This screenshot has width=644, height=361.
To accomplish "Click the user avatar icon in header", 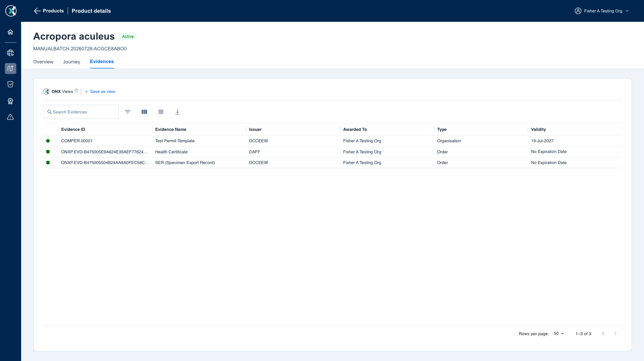I will point(578,11).
